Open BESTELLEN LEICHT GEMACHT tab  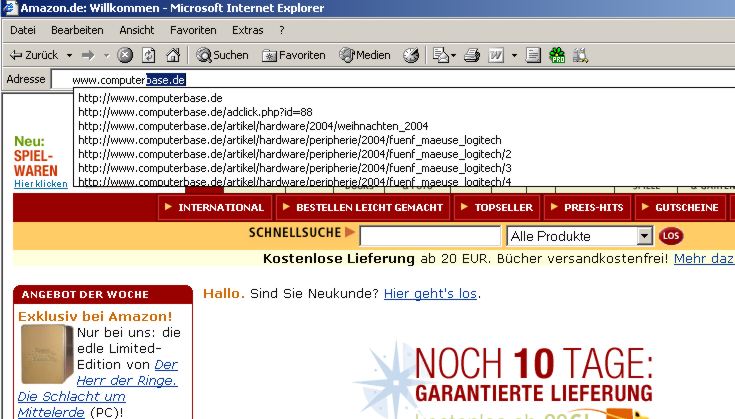363,207
